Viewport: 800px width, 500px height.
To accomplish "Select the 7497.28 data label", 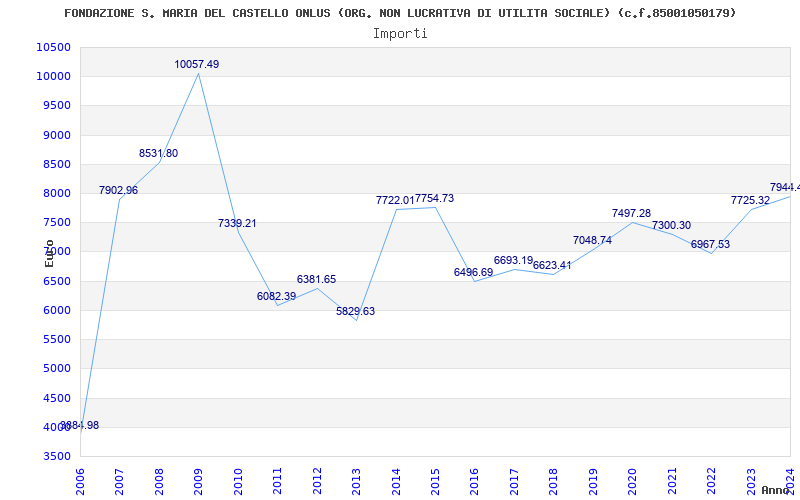I will (x=632, y=213).
